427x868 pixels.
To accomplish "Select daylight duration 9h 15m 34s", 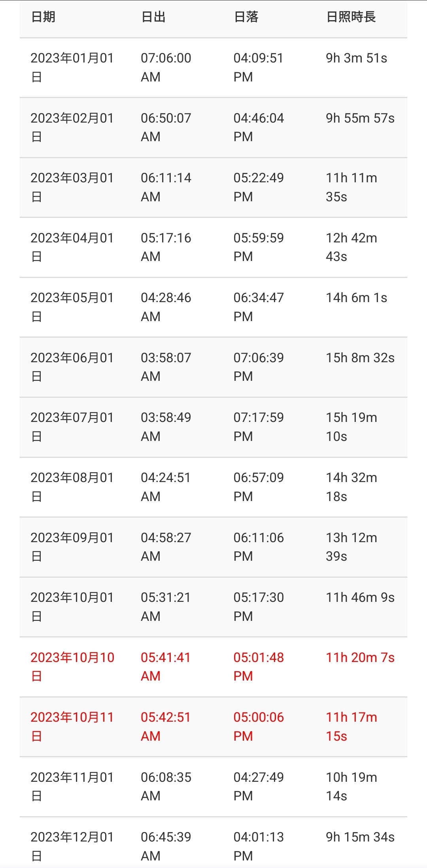I will pyautogui.click(x=360, y=837).
